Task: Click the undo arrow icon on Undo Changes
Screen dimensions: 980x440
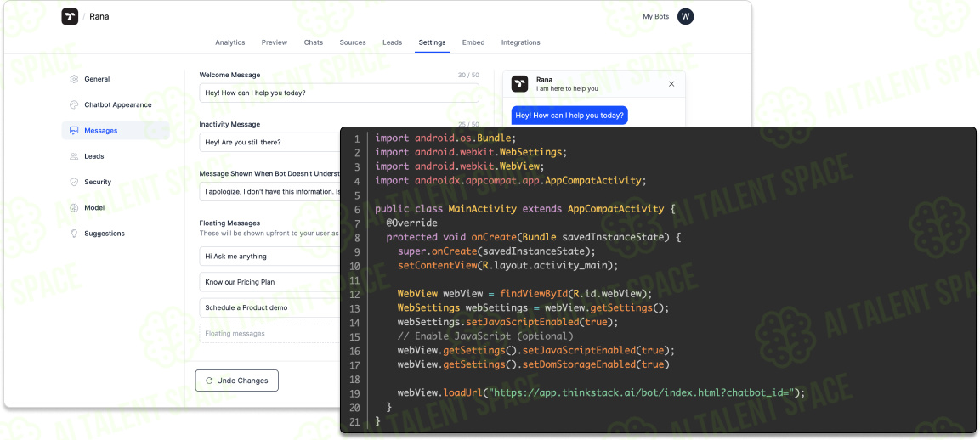Action: click(209, 380)
